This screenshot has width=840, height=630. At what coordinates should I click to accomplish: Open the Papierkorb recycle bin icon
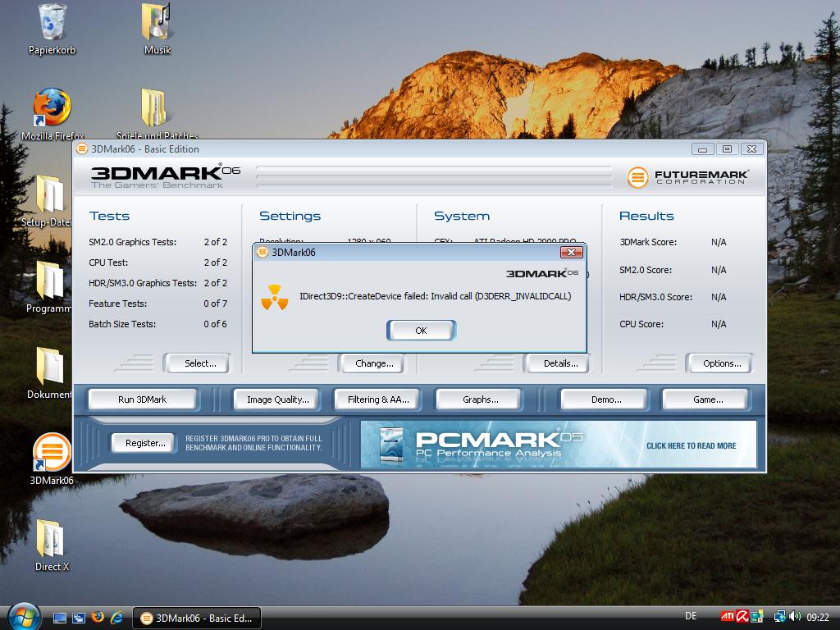click(x=52, y=30)
